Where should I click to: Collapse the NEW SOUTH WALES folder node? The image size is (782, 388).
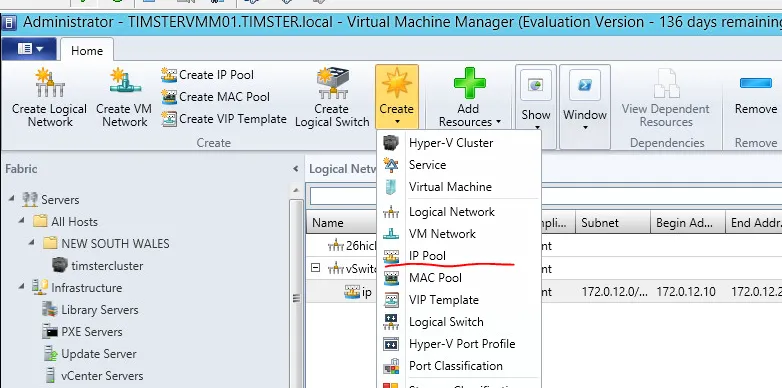(32, 243)
